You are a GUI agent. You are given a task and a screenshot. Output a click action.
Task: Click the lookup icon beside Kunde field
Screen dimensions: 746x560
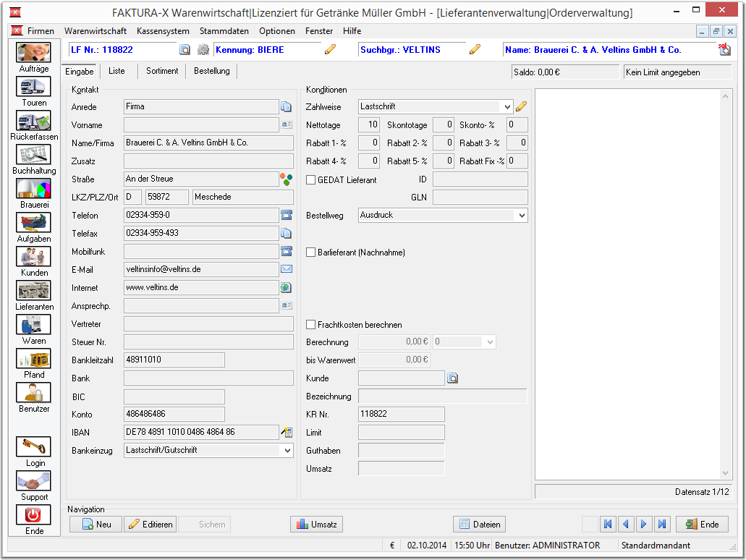pyautogui.click(x=452, y=378)
